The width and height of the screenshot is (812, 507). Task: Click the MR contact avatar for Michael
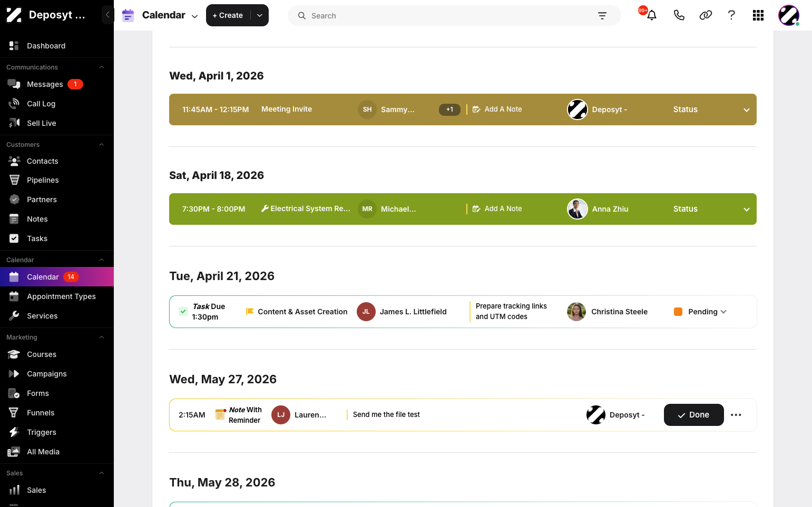point(367,209)
